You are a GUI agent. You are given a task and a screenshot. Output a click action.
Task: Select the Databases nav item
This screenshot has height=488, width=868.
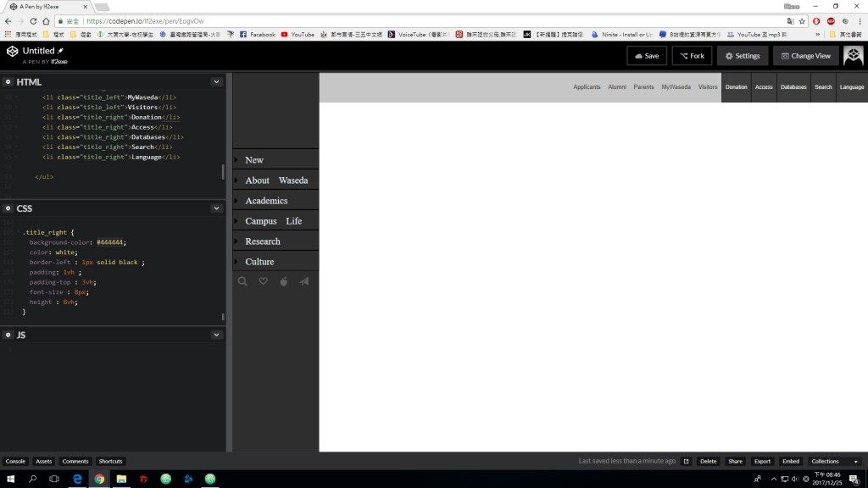pyautogui.click(x=793, y=87)
